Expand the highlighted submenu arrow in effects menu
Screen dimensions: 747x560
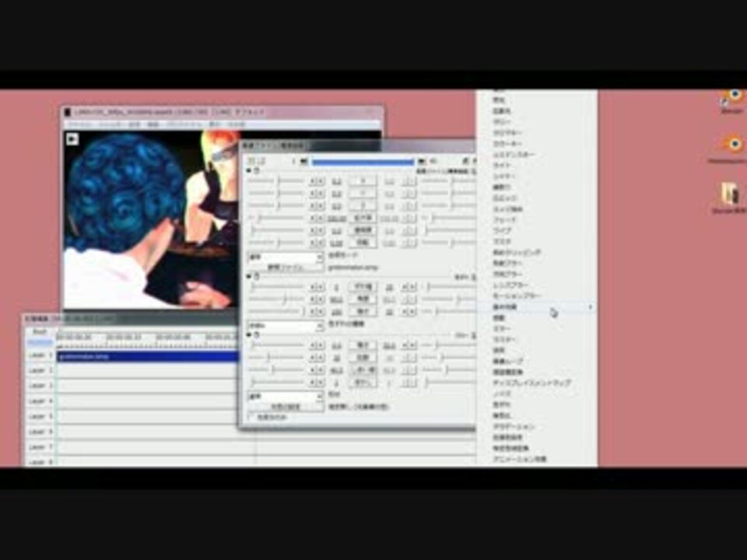coord(591,307)
